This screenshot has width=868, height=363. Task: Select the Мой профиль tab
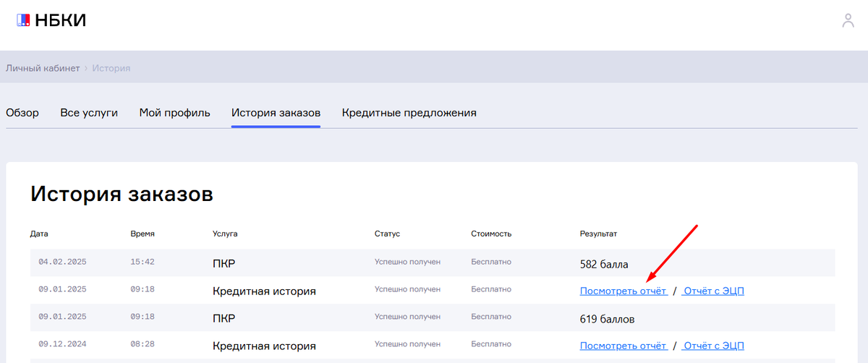(175, 113)
